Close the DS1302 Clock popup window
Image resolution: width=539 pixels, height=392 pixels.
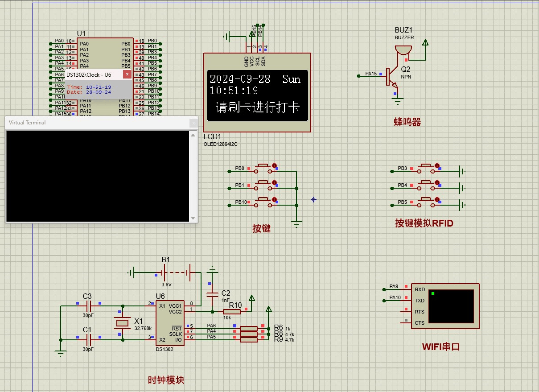(x=127, y=75)
